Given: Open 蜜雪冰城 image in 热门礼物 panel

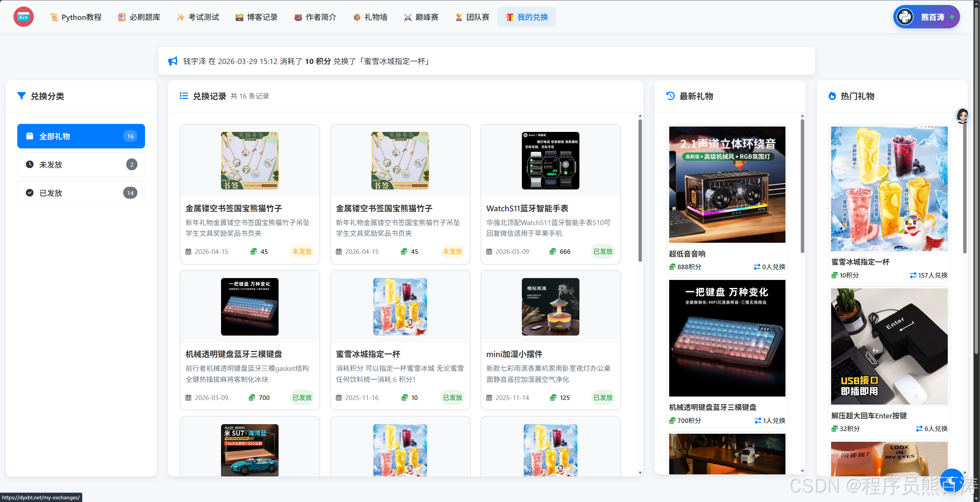Looking at the screenshot, I should 889,189.
